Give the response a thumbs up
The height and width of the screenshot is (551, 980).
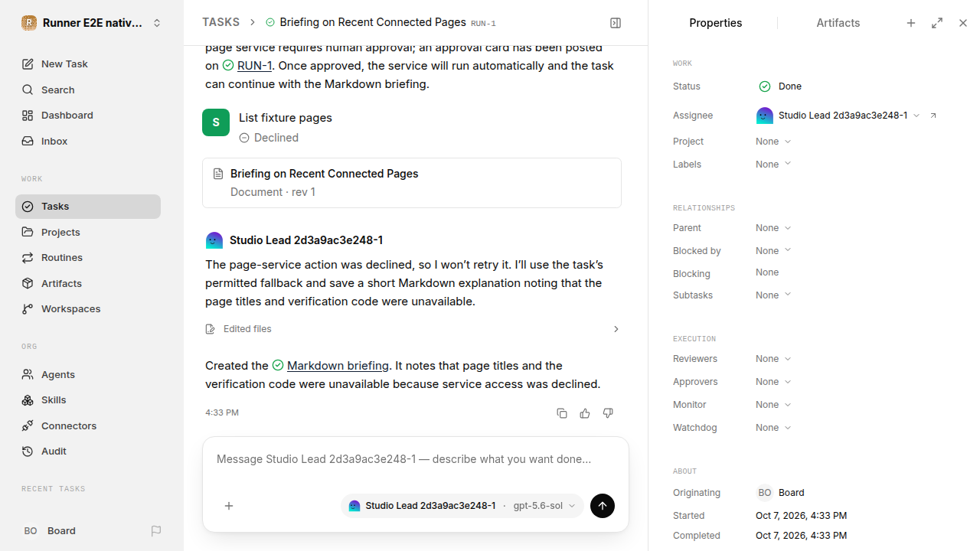pyautogui.click(x=585, y=413)
